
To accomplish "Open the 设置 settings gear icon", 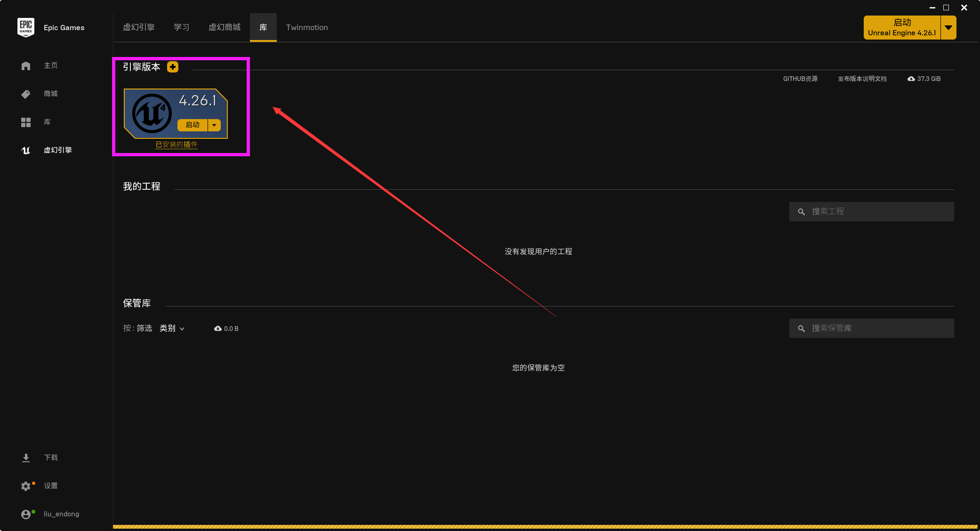I will pyautogui.click(x=26, y=486).
